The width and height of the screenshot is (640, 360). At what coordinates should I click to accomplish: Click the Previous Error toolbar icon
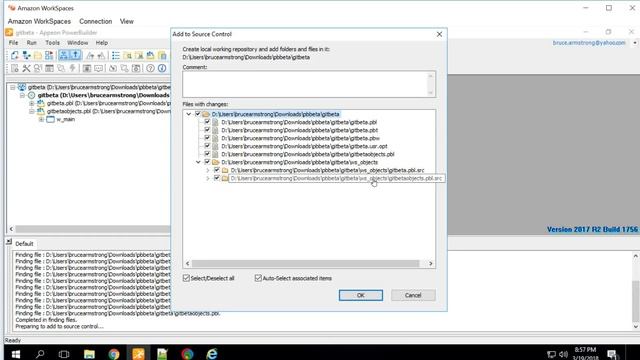[101, 55]
